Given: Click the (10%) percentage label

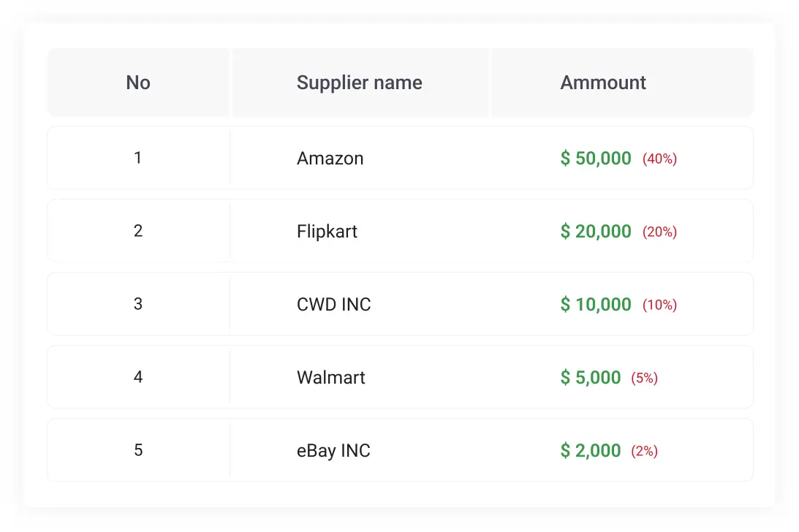Looking at the screenshot, I should 659,305.
